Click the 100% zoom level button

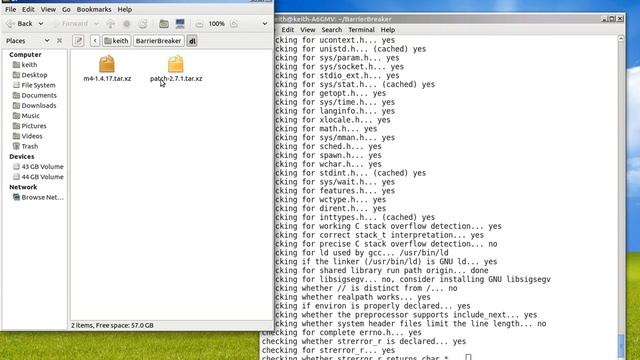(216, 24)
